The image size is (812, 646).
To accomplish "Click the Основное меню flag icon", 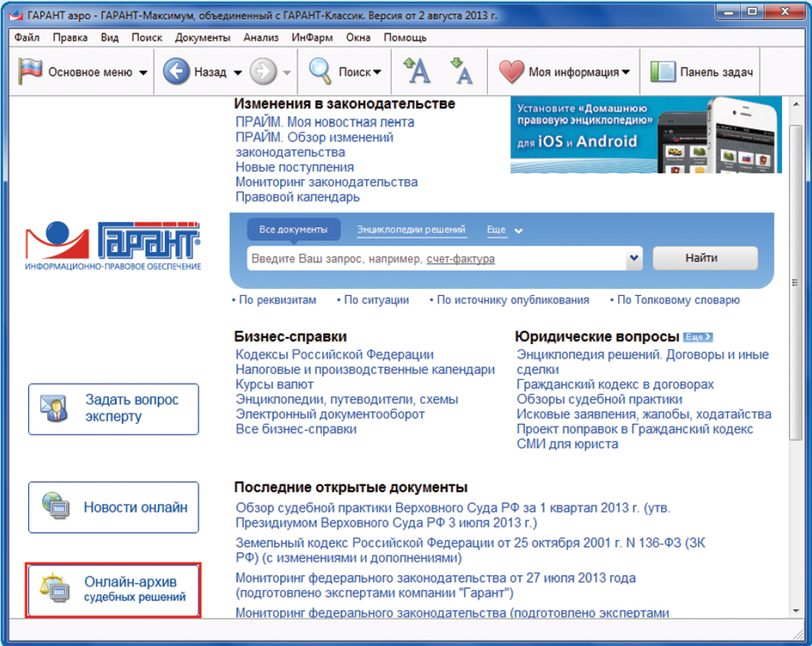I will click(31, 71).
